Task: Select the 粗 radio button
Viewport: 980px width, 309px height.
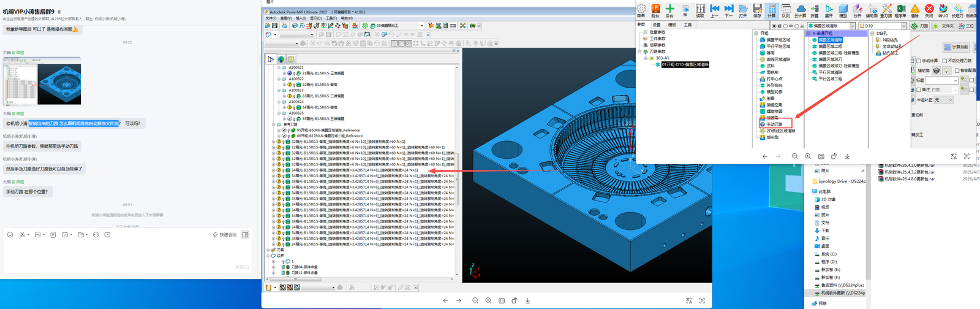Action: [x=774, y=26]
